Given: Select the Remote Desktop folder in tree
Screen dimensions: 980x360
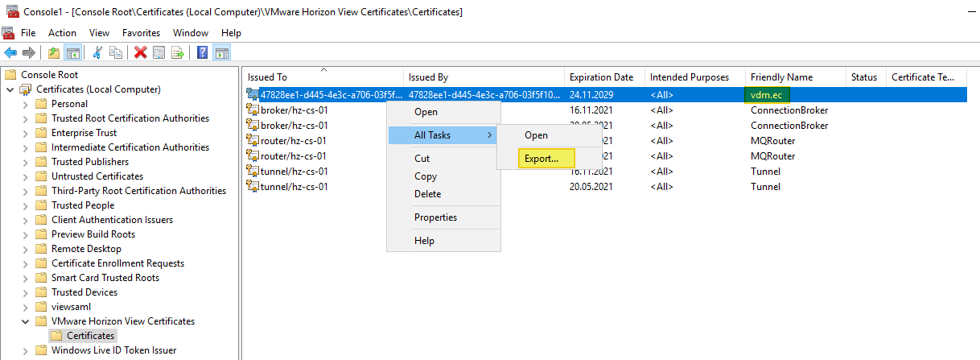Looking at the screenshot, I should (x=86, y=249).
